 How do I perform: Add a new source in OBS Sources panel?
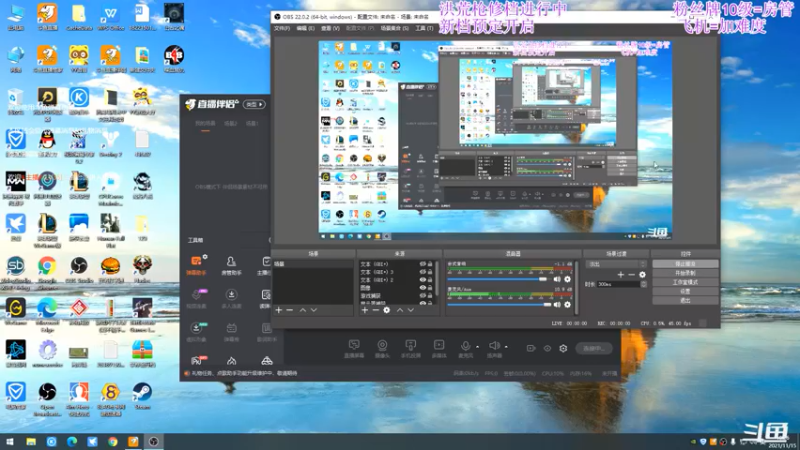tap(364, 310)
